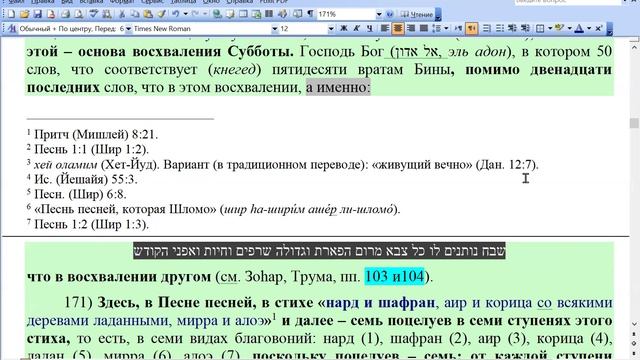640x360 pixels.
Task: Click the style name box
Action: tap(71, 29)
